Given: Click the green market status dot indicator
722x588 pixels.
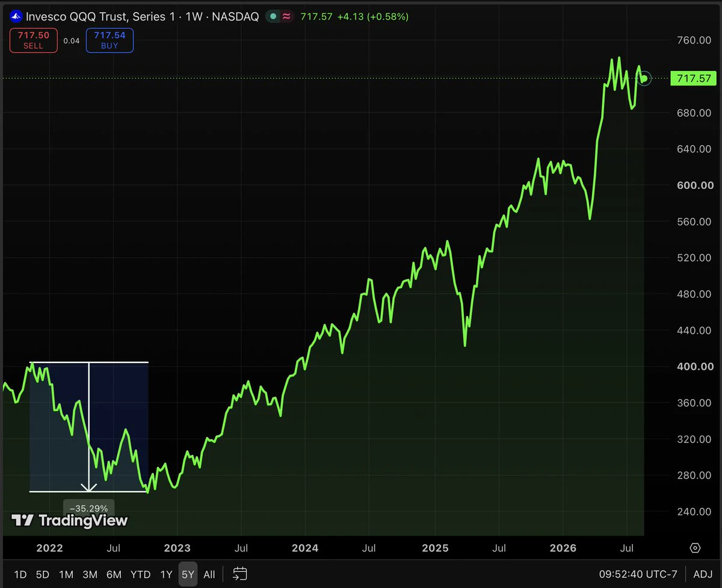Looking at the screenshot, I should click(x=273, y=17).
